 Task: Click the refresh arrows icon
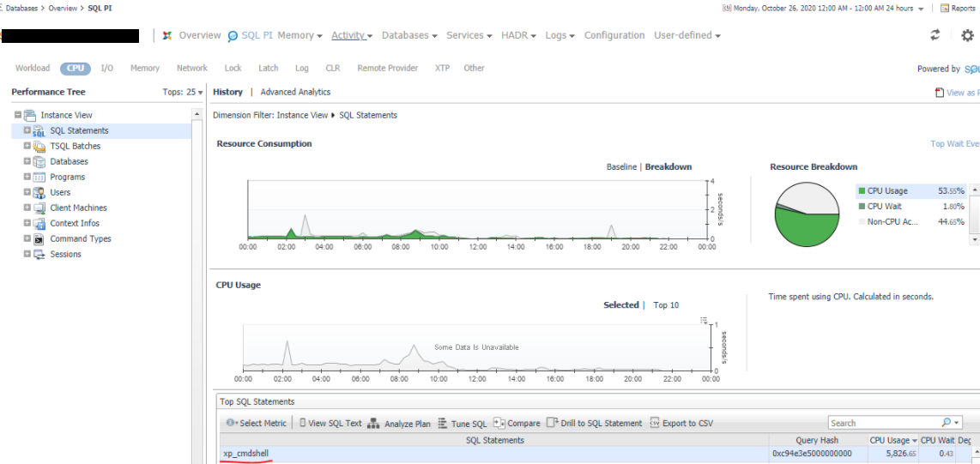(x=935, y=35)
